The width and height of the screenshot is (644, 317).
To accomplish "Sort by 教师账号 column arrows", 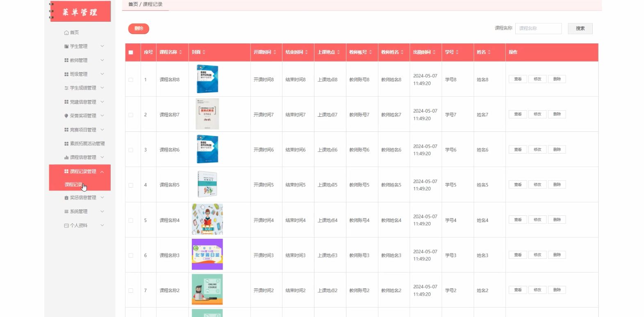I will pyautogui.click(x=370, y=52).
